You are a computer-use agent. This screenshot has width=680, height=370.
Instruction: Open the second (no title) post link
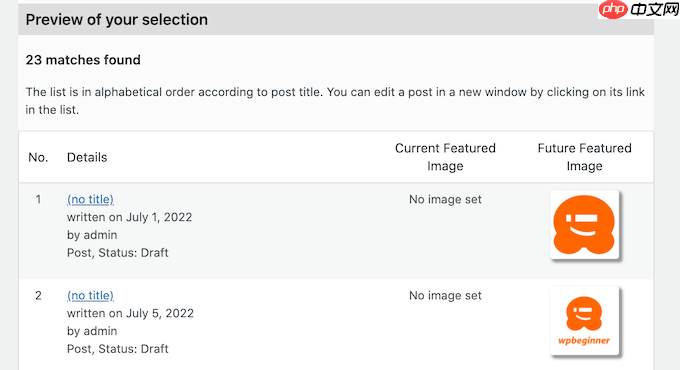click(x=90, y=295)
